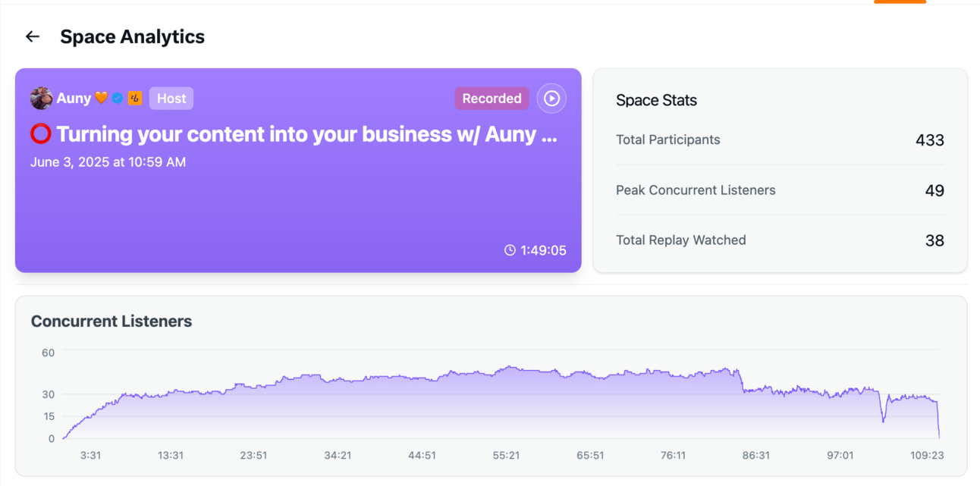Click the Recorded status badge
Screen dimensions: 980x486
[x=492, y=99]
